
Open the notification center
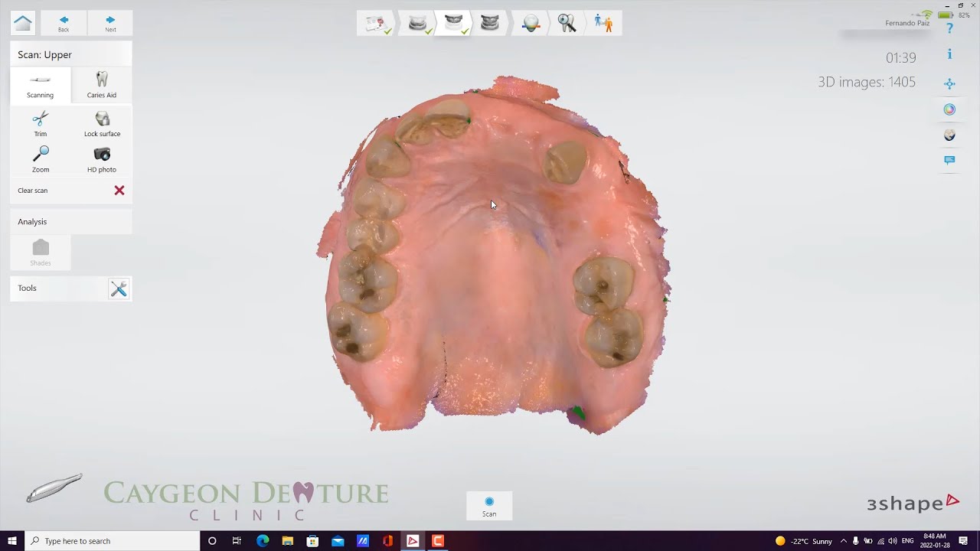(963, 541)
